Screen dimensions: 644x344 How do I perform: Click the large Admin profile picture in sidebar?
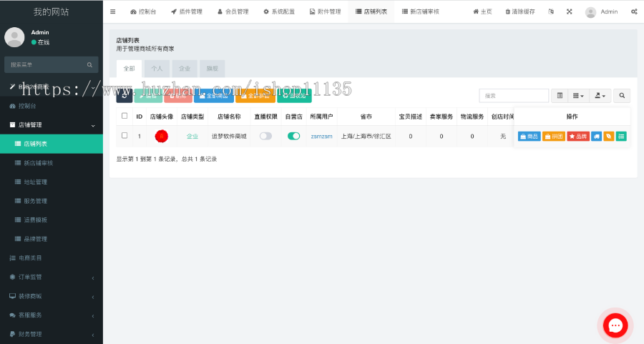tap(14, 37)
